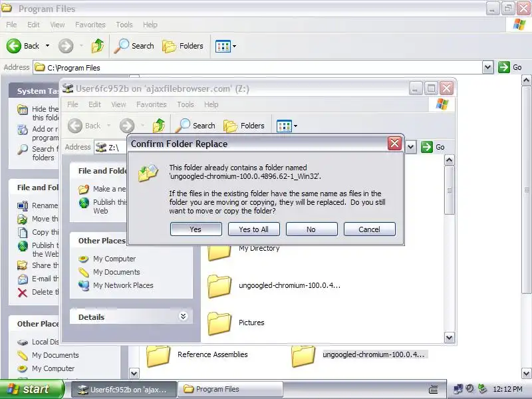Open Tools menu in Program Files window

click(x=124, y=25)
